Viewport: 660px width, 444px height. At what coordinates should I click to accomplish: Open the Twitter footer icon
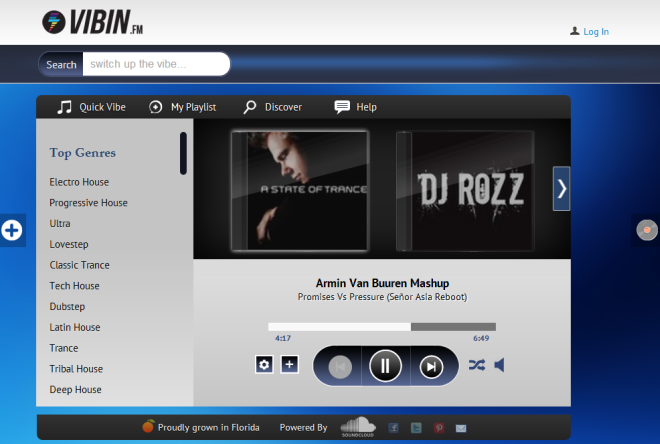[x=416, y=428]
